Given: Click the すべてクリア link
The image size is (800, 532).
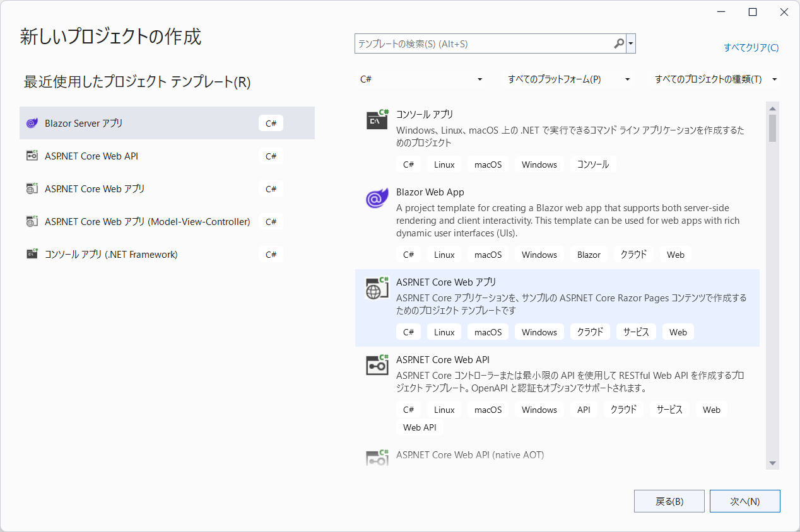Looking at the screenshot, I should (x=751, y=48).
